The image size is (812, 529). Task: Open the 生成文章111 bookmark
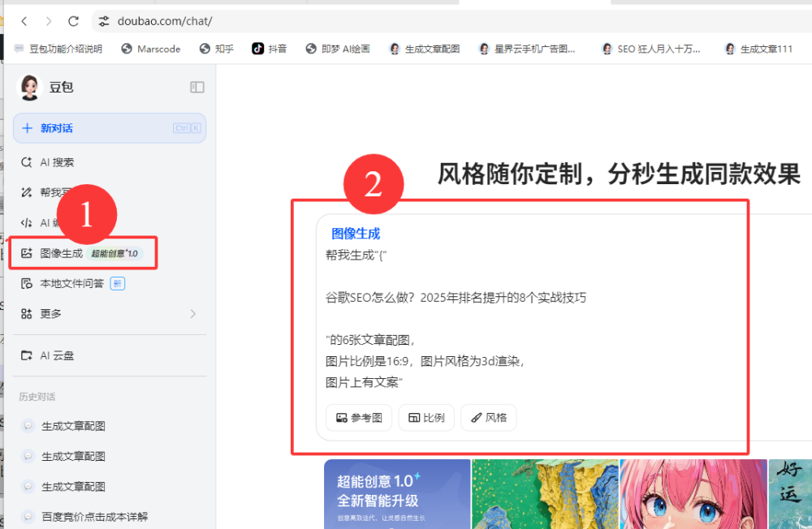point(758,49)
